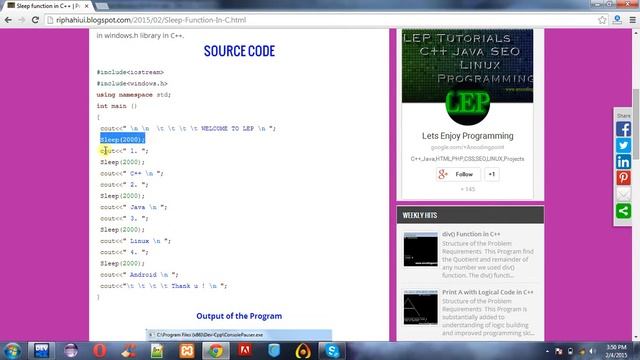Open Print A with Logical Code post
Viewport: 640px width, 360px height.
488,292
